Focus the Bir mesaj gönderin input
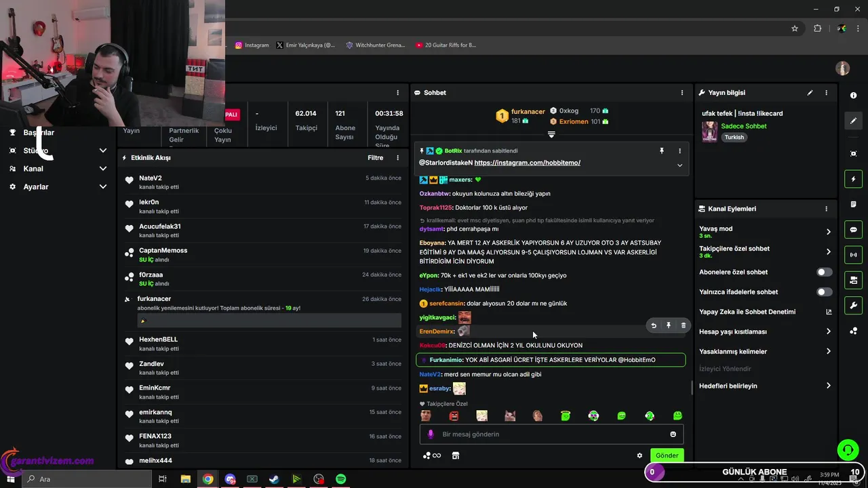Image resolution: width=868 pixels, height=488 pixels. 551,434
